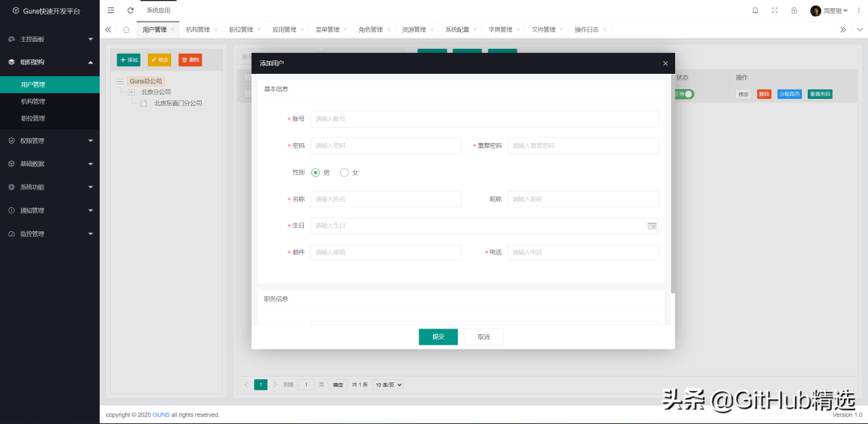Click the dialog's vertical scrollbar
The height and width of the screenshot is (424, 868).
coord(673,184)
